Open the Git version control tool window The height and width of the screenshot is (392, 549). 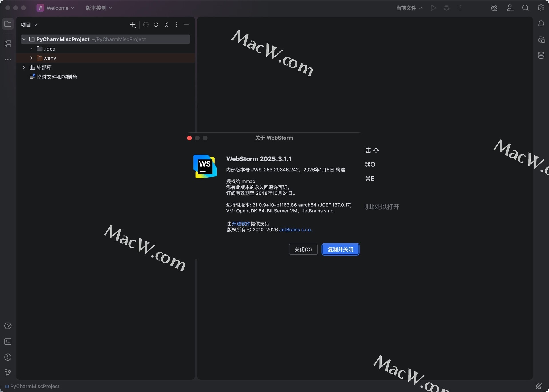pos(8,373)
